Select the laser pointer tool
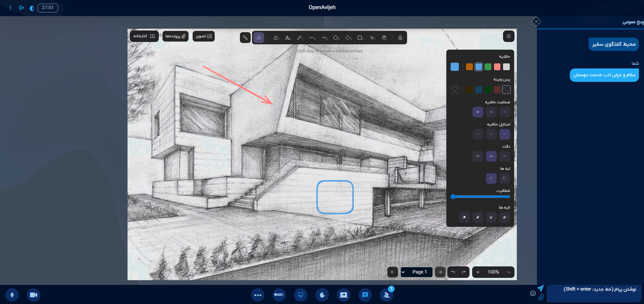The height and width of the screenshot is (304, 644). click(x=245, y=38)
